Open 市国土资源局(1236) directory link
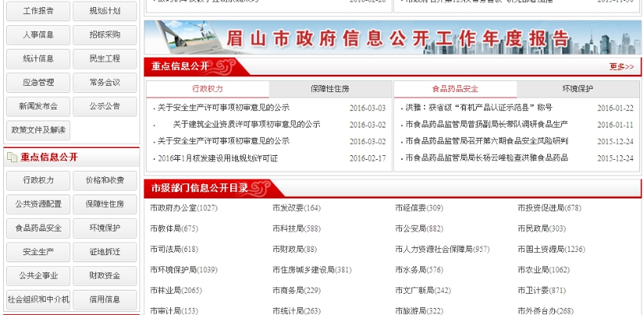Screen dimensions: 644x315 coord(552,250)
